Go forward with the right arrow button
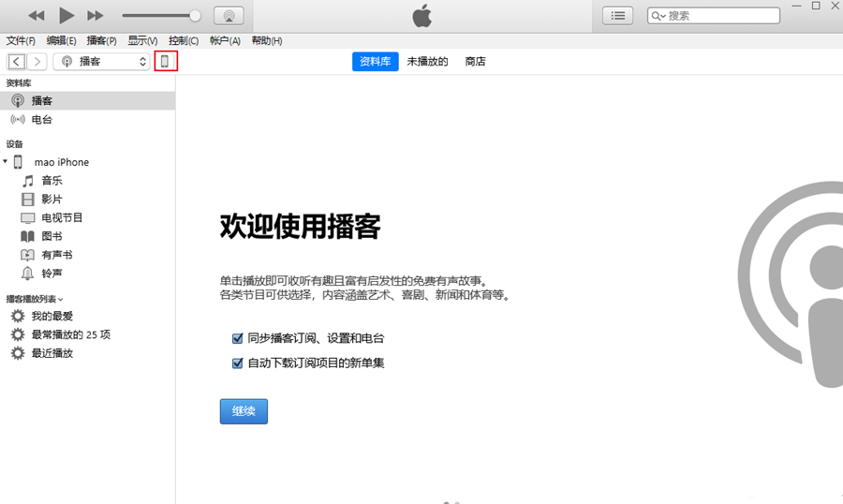The image size is (843, 504). click(37, 62)
